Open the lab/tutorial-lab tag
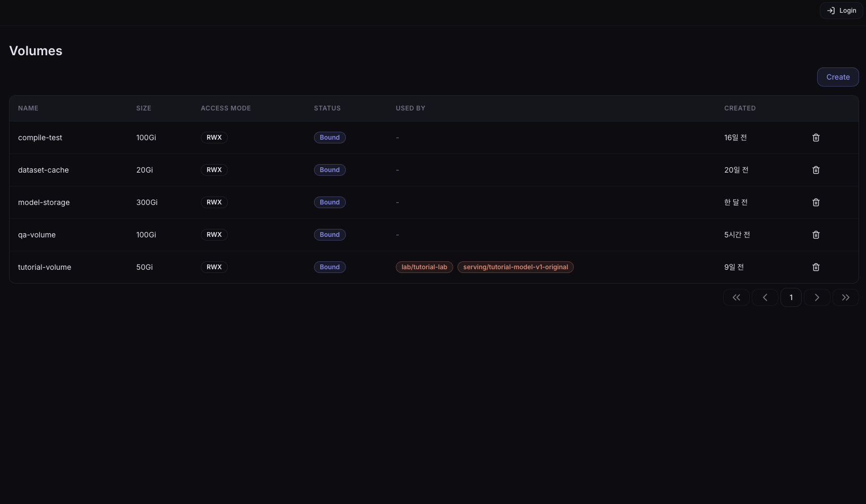This screenshot has width=866, height=504. click(424, 267)
